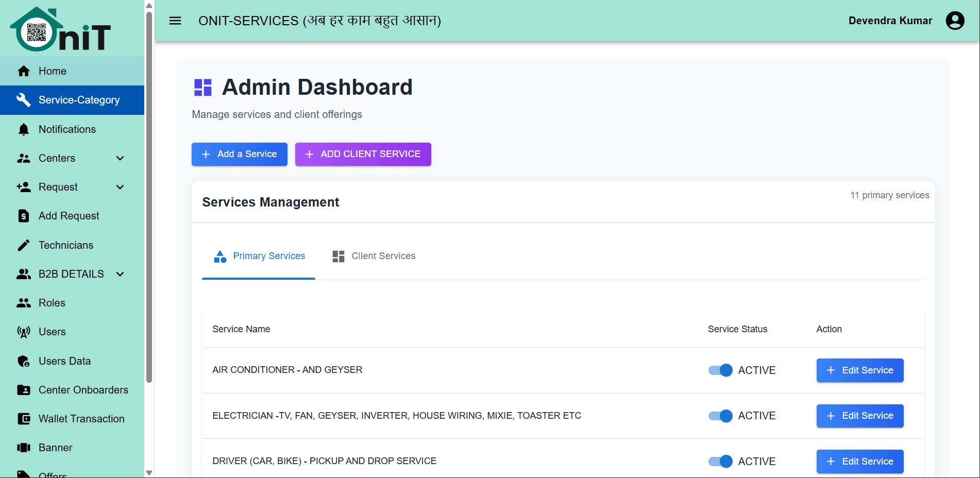The width and height of the screenshot is (980, 478).
Task: Expand the Centers menu
Action: [120, 158]
